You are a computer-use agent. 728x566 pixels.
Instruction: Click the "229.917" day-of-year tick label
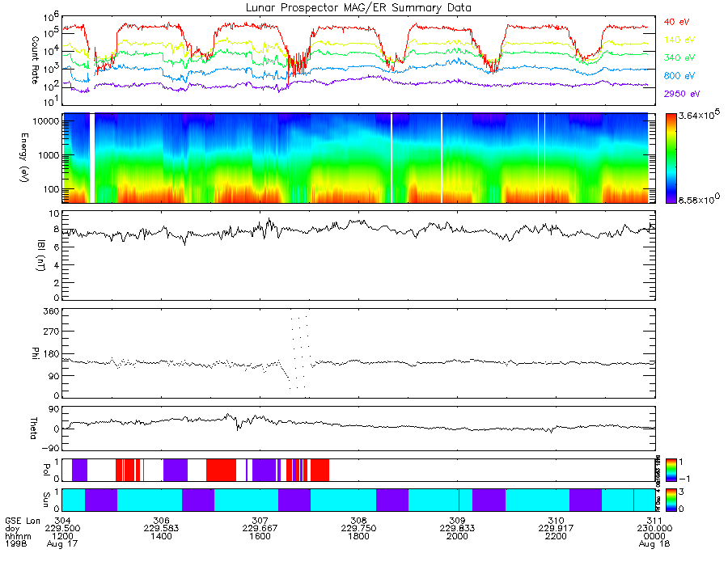pos(556,529)
